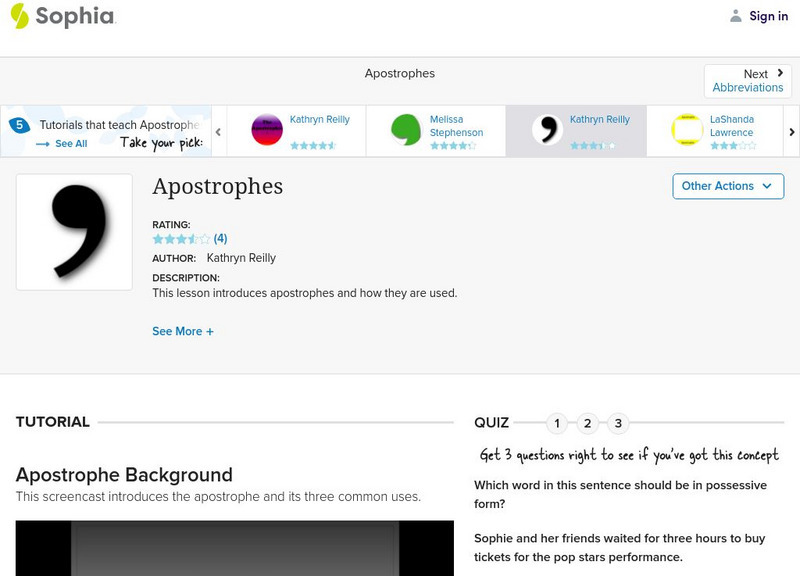
Task: Open the rating count (4) link
Action: click(x=221, y=239)
